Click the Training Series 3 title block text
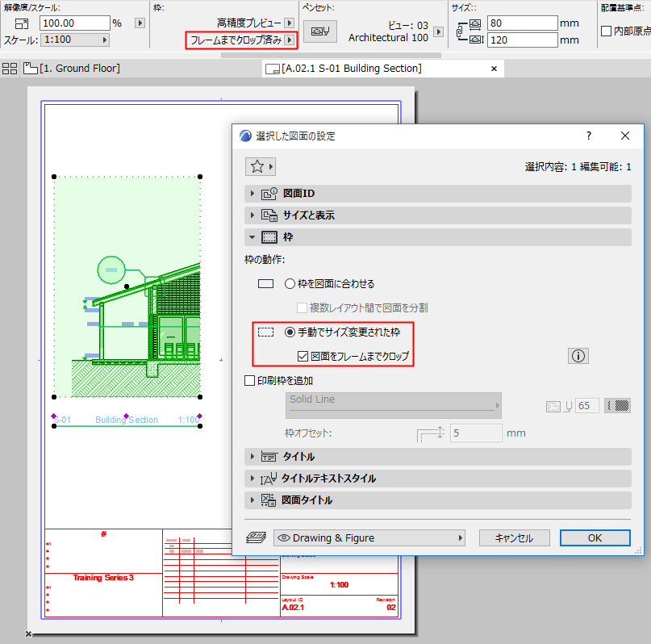Image resolution: width=651 pixels, height=644 pixels. [103, 578]
